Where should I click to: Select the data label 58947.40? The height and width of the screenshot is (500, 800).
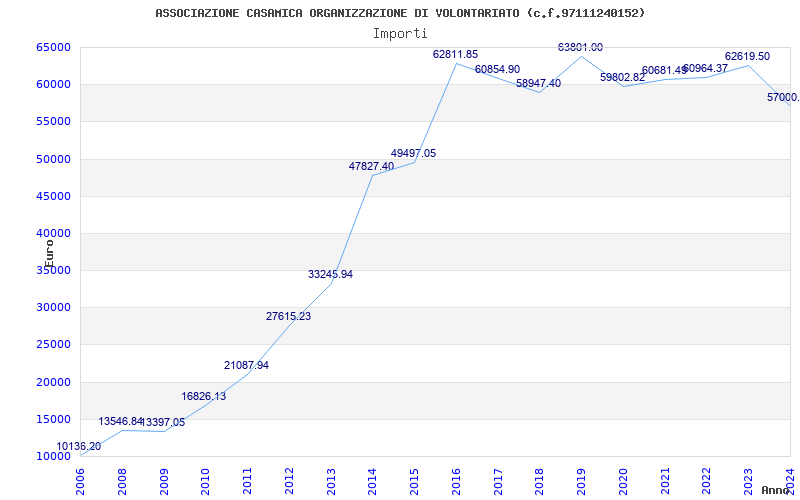538,83
